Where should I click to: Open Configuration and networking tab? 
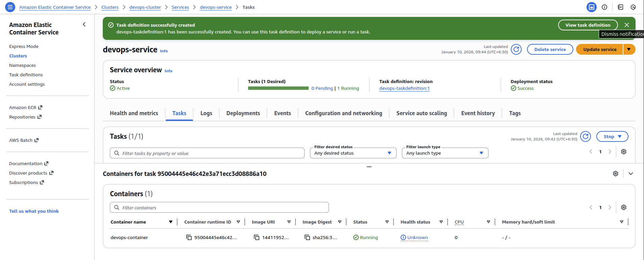click(343, 113)
